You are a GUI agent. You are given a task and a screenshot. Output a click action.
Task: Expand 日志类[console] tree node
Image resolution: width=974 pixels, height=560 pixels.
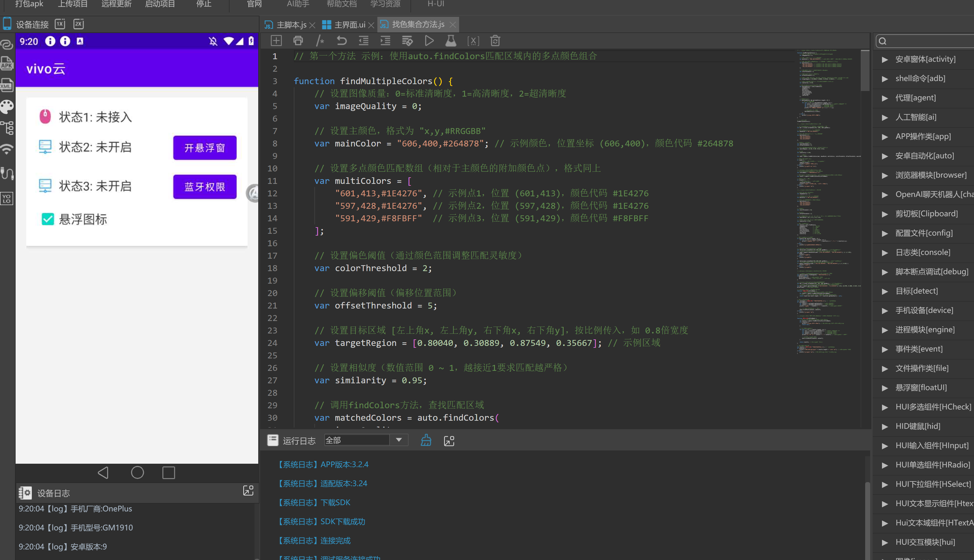[885, 253]
